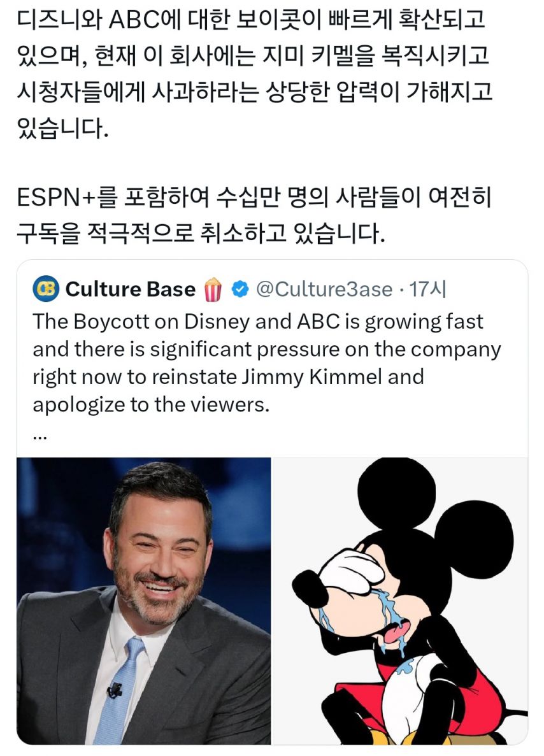Viewport: 544px width, 756px height.
Task: View the smiling Jimmy Kimmel photo
Action: [x=144, y=601]
